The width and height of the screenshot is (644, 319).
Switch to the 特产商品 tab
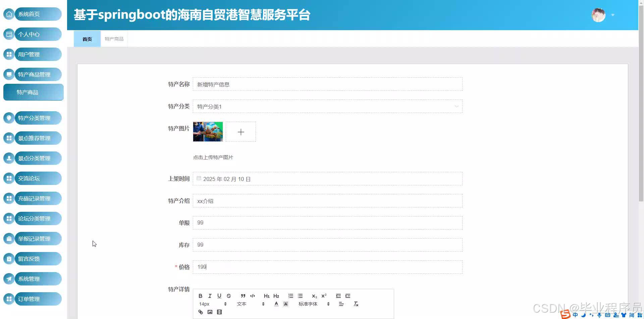pyautogui.click(x=114, y=39)
